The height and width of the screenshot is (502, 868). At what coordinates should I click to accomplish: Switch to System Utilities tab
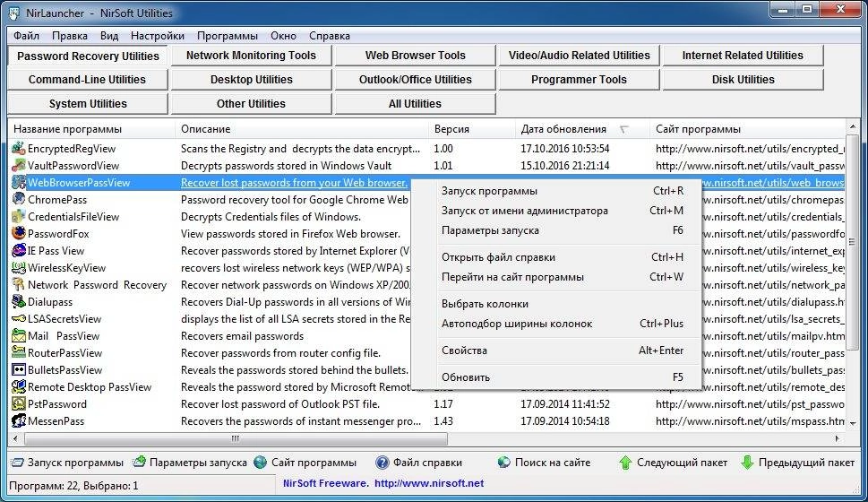tap(88, 104)
